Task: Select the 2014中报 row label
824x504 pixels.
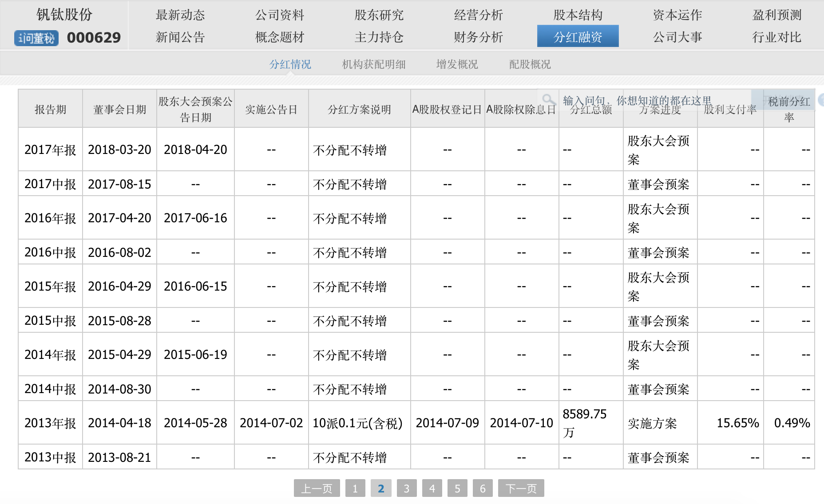Action: point(50,389)
